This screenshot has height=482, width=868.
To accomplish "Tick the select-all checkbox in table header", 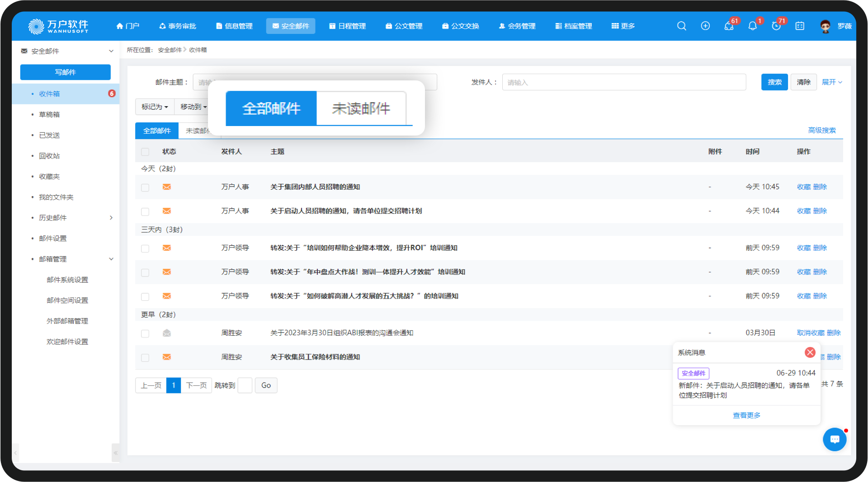I will 145,152.
